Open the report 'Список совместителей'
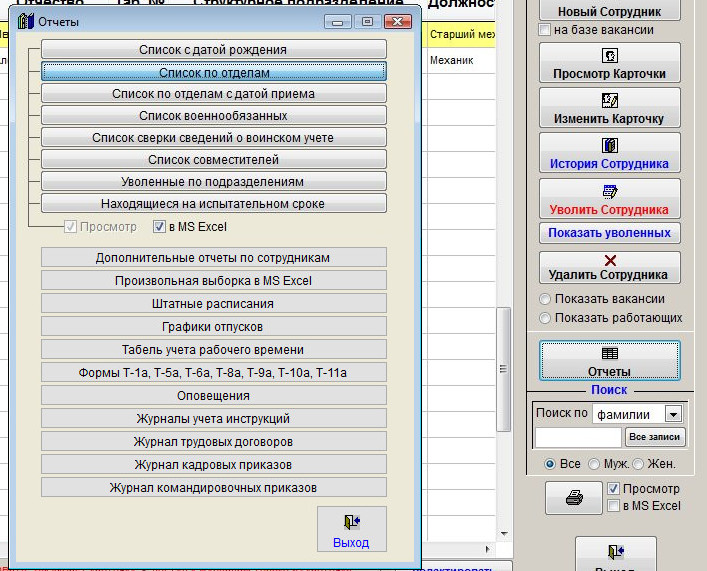The image size is (707, 571). point(214,160)
